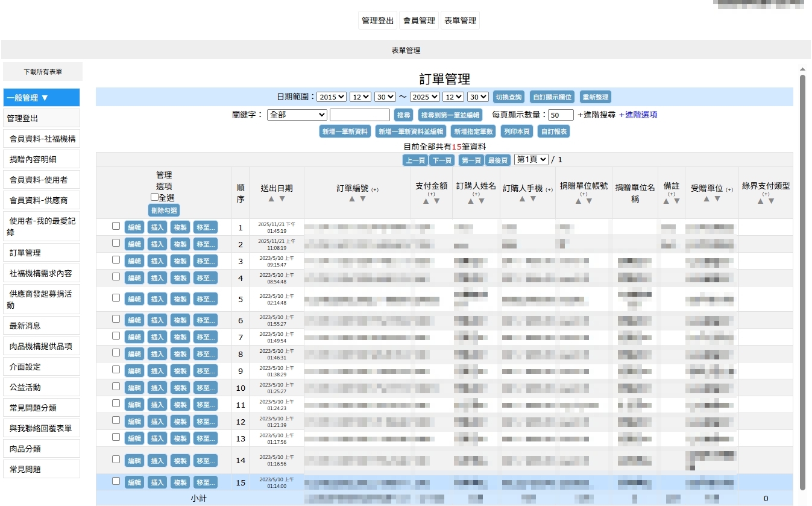812x506 pixels.
Task: Click the 每頁顯示數量 field showing 50
Action: [x=561, y=115]
